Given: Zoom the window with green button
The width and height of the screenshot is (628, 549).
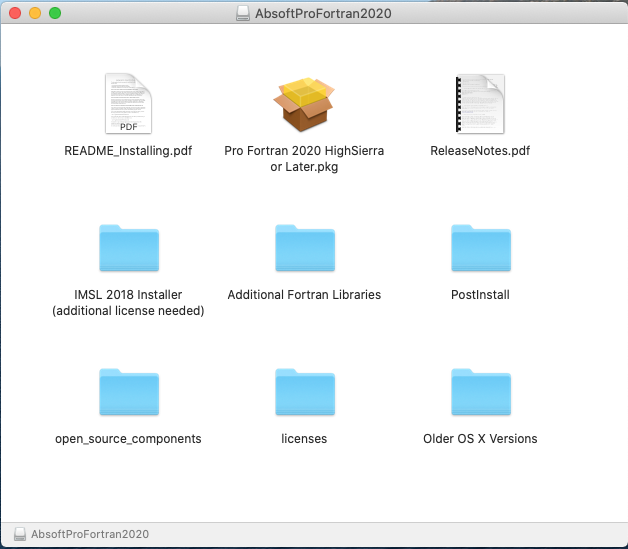Looking at the screenshot, I should coord(55,13).
